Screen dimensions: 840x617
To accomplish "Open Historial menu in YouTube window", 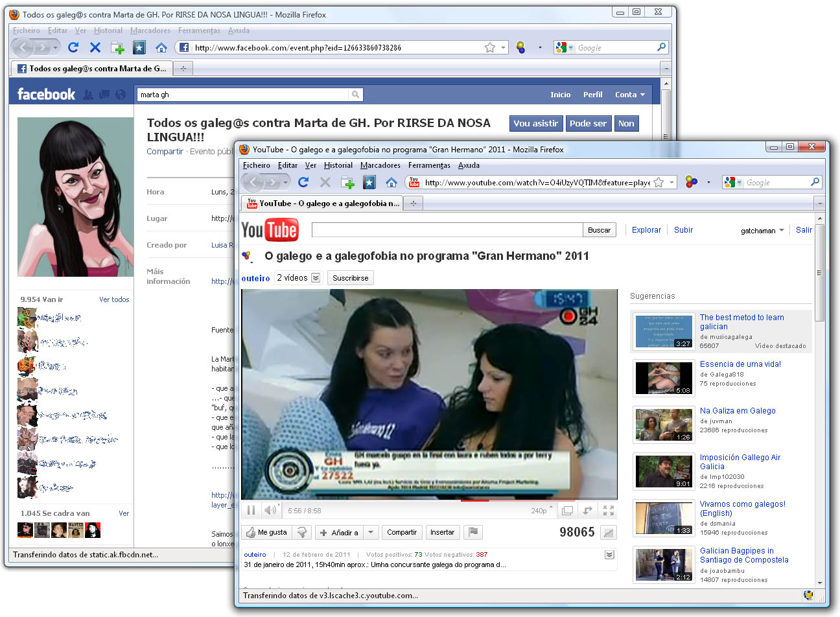I will [x=338, y=165].
